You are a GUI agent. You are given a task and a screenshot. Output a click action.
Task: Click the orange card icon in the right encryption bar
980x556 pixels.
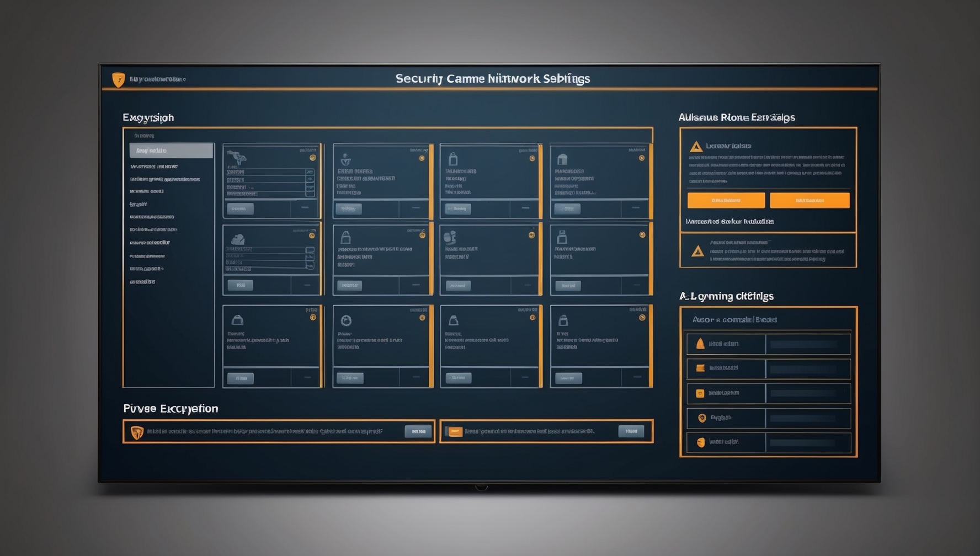tap(455, 431)
